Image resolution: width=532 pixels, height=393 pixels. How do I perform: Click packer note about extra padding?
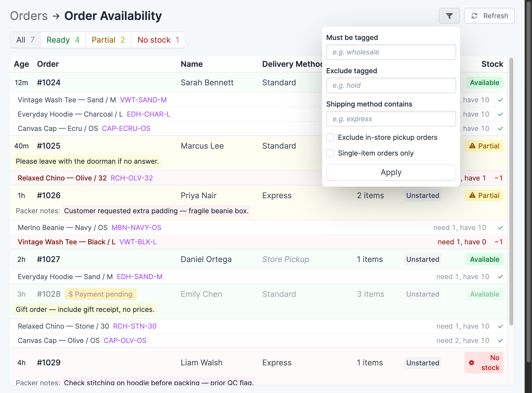coord(156,211)
